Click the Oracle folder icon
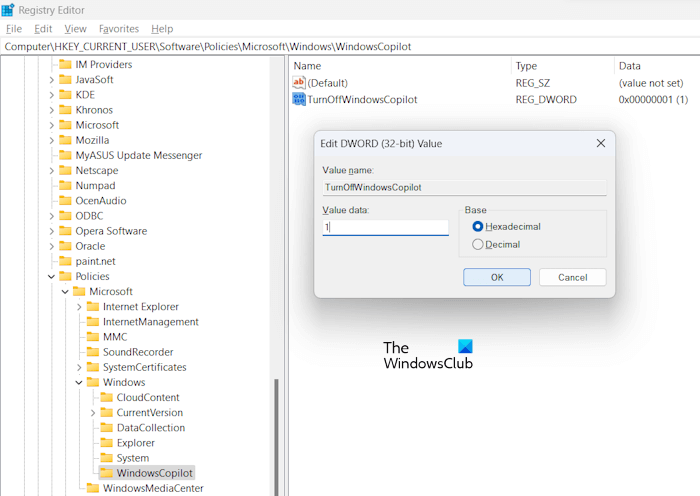Screen dimensions: 700x496 pos(65,246)
